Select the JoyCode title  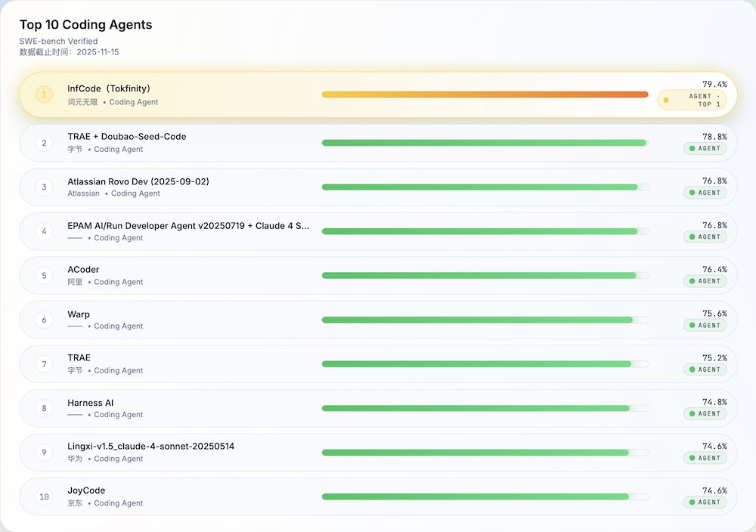click(x=86, y=490)
